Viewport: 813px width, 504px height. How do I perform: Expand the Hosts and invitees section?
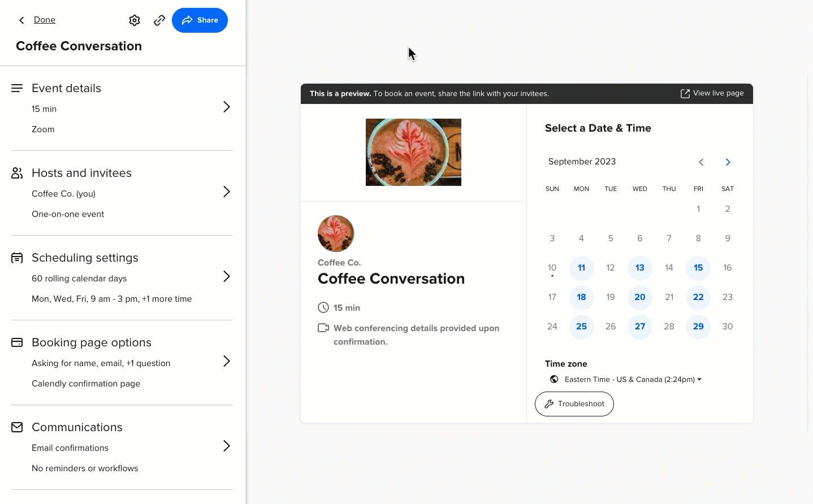pyautogui.click(x=226, y=192)
